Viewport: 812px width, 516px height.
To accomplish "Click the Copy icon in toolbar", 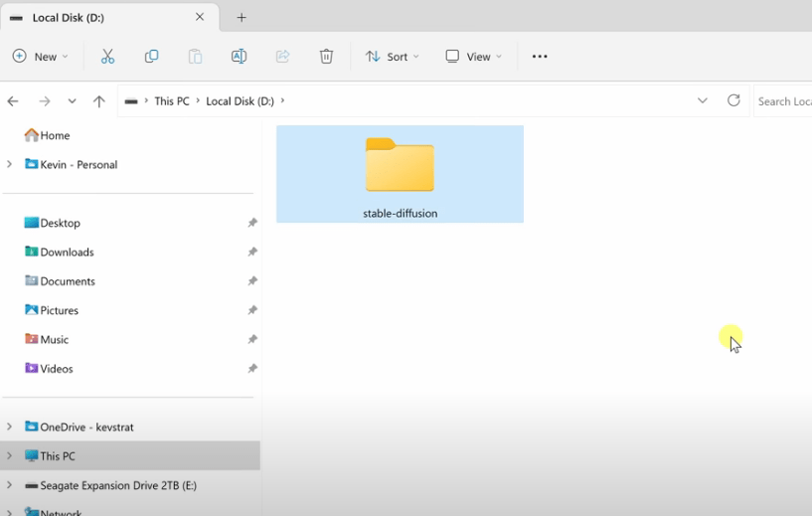I will click(151, 57).
